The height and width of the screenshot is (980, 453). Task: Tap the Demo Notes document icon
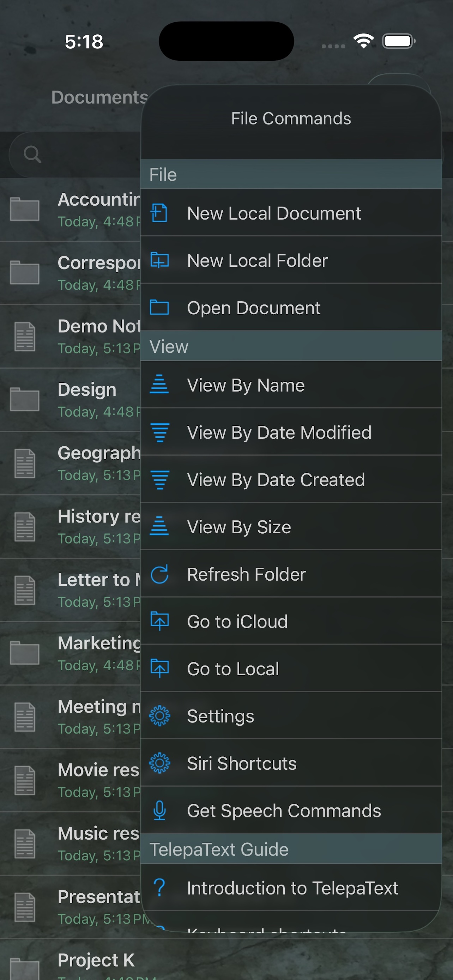pyautogui.click(x=25, y=336)
